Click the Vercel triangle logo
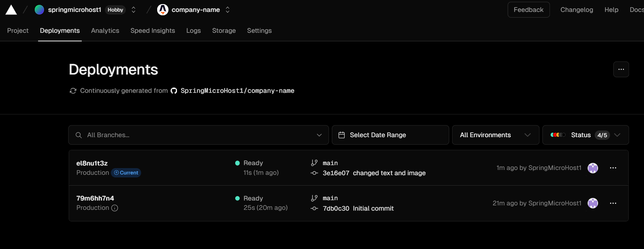 point(11,10)
